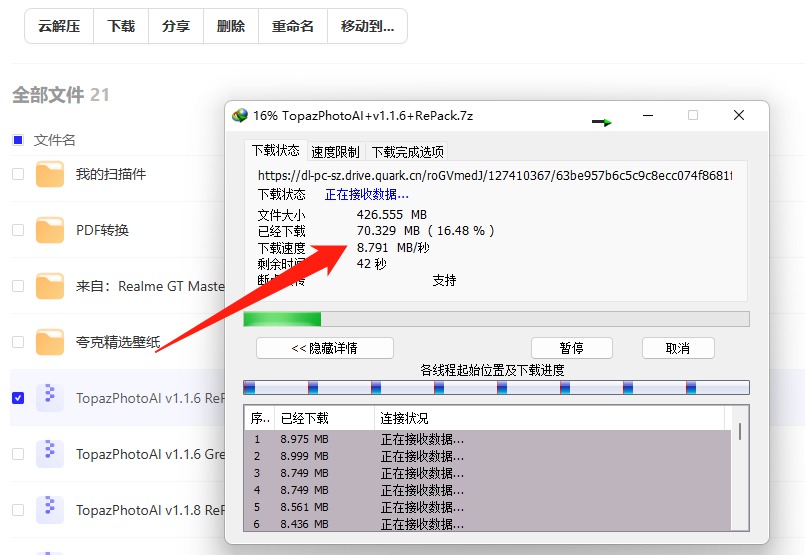Check the box for TopazPhotoAI v1.1.8 ReP

tap(18, 510)
